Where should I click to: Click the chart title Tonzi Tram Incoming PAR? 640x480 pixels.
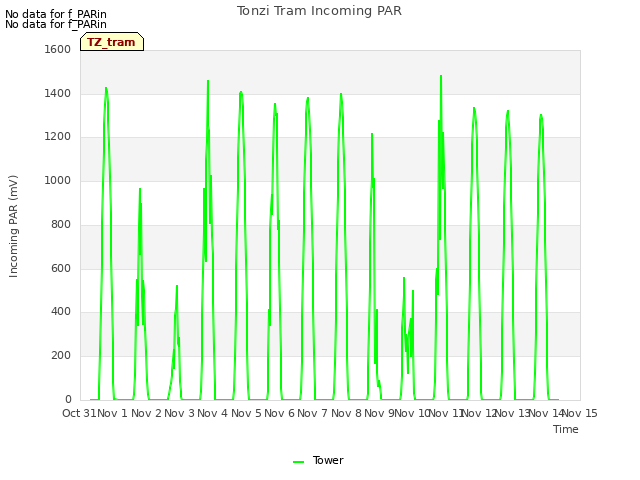click(x=319, y=11)
